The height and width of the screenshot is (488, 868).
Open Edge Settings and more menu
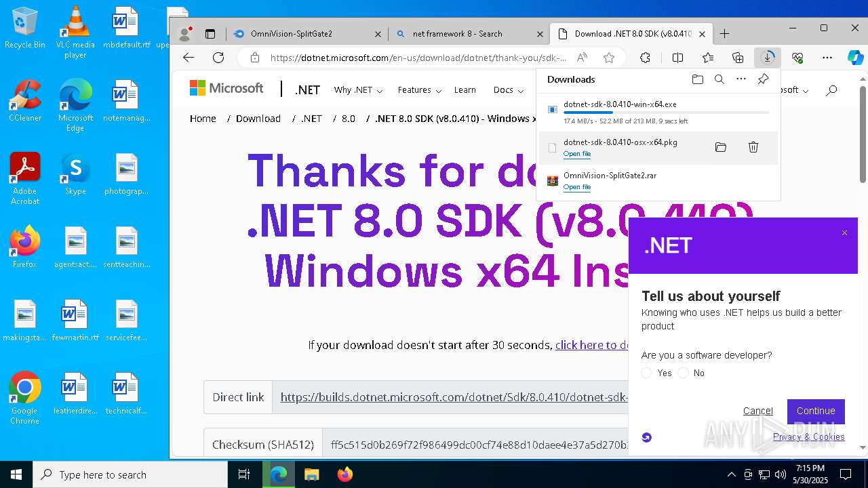827,58
